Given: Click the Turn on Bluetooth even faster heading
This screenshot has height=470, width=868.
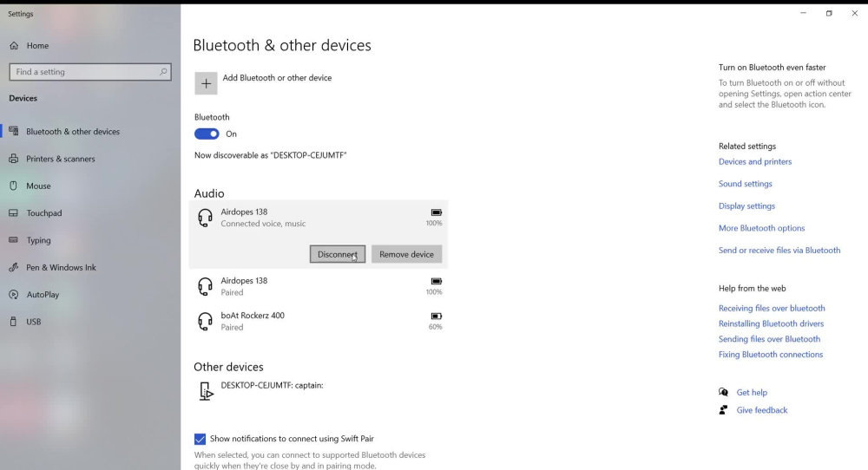Looking at the screenshot, I should (773, 68).
